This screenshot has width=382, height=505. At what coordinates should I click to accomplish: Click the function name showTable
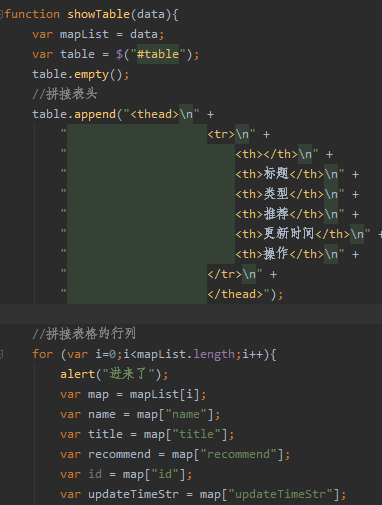(x=98, y=14)
